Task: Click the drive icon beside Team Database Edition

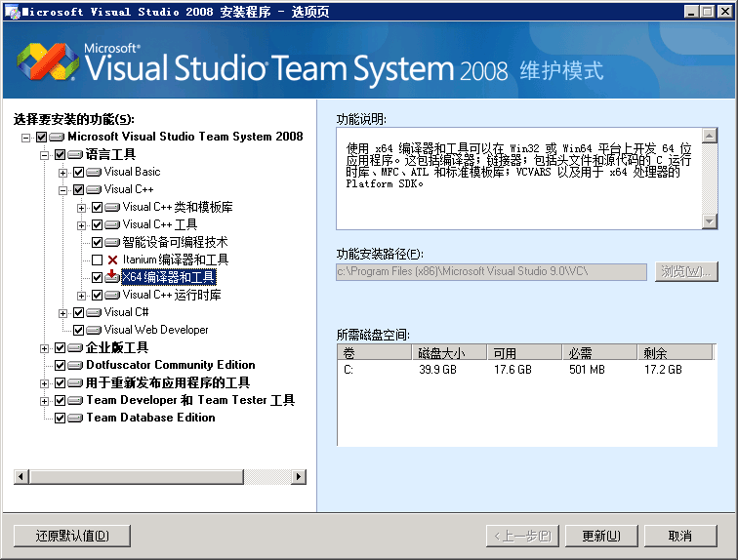Action: (x=75, y=418)
